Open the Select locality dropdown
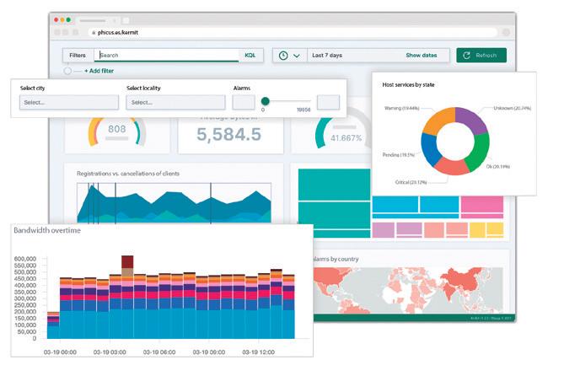The height and width of the screenshot is (392, 564). coord(175,103)
